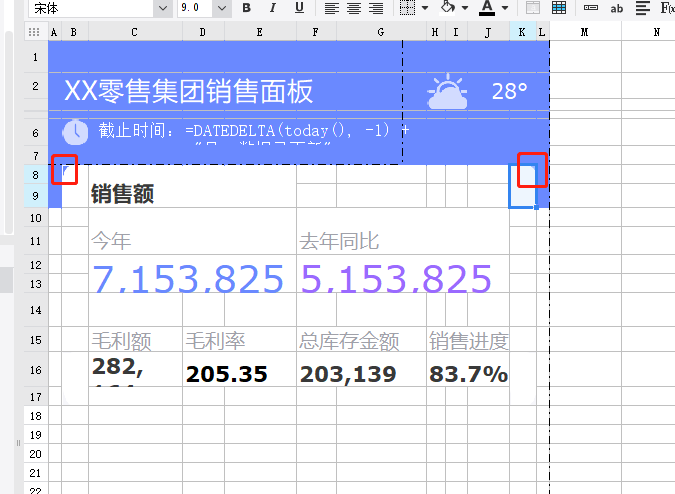This screenshot has height=494, width=675.
Task: Click the 'ab' text icon
Action: click(616, 8)
